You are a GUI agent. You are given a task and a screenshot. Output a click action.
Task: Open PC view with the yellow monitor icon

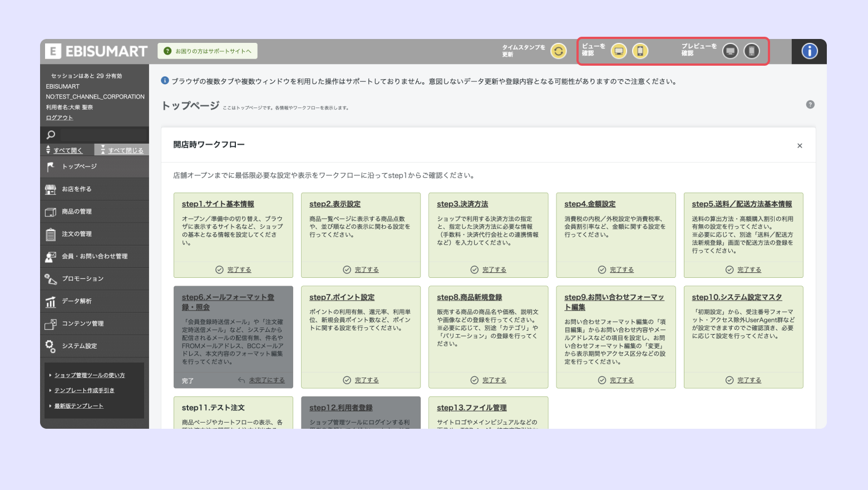619,51
